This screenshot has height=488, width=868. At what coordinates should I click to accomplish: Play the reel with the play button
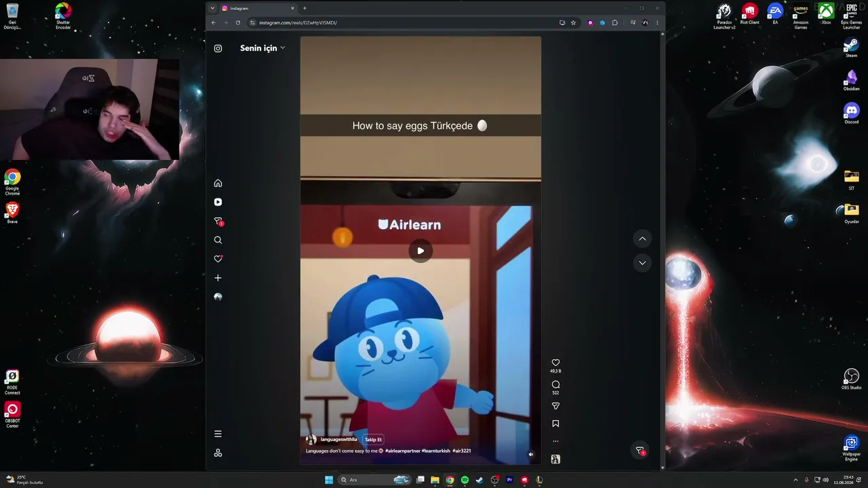coord(420,251)
